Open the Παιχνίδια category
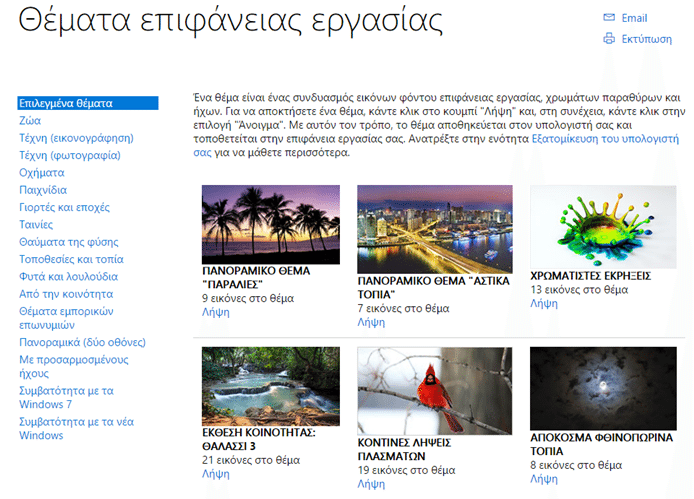Viewport: 694px width, 499px height. (x=43, y=190)
